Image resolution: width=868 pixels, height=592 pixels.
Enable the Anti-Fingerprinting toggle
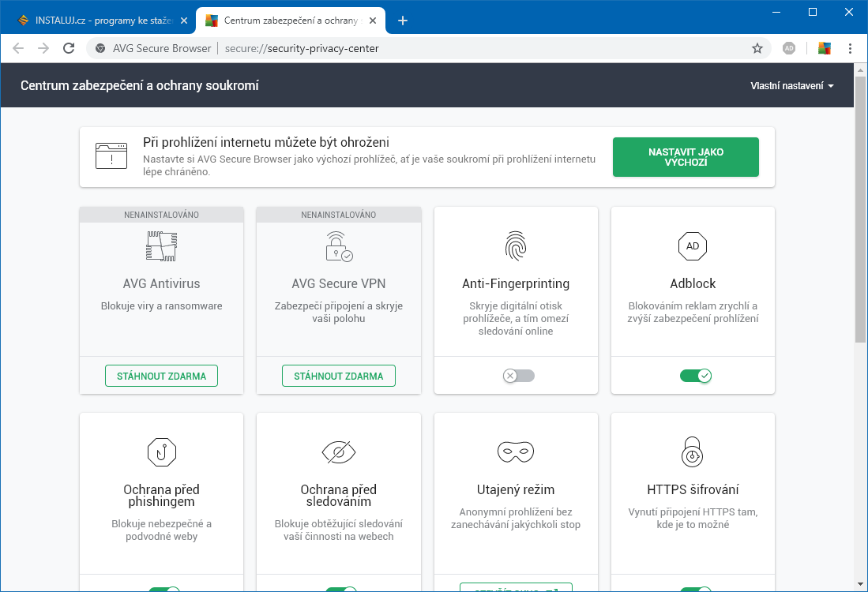[x=519, y=376]
